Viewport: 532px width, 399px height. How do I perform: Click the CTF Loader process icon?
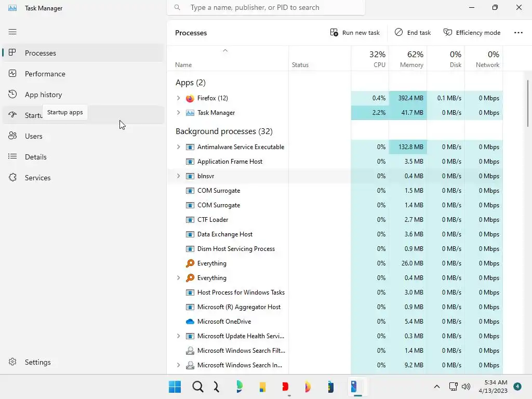click(190, 220)
